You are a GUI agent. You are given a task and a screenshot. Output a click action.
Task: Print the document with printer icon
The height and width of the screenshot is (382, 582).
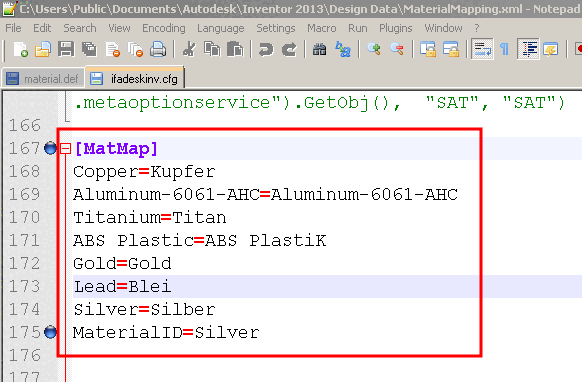[x=158, y=49]
